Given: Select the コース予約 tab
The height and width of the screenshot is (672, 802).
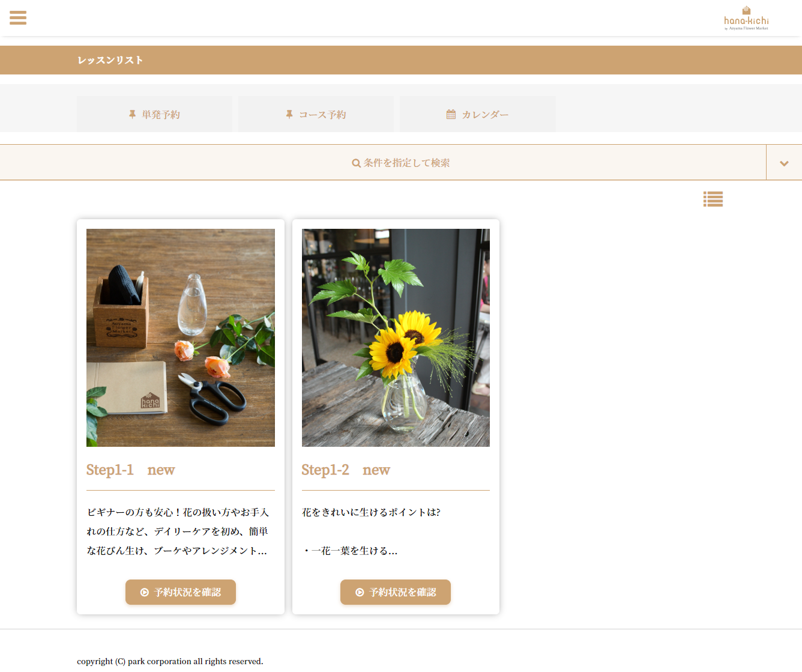Looking at the screenshot, I should click(x=316, y=114).
